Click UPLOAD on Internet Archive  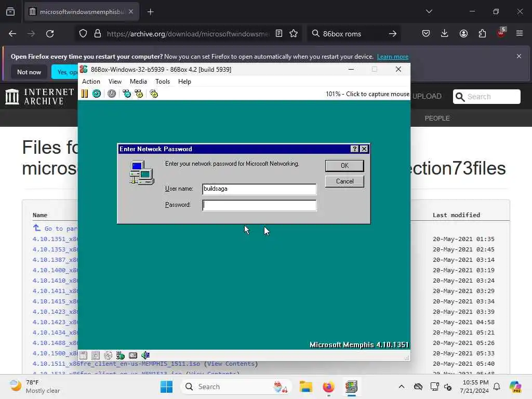[x=427, y=96]
